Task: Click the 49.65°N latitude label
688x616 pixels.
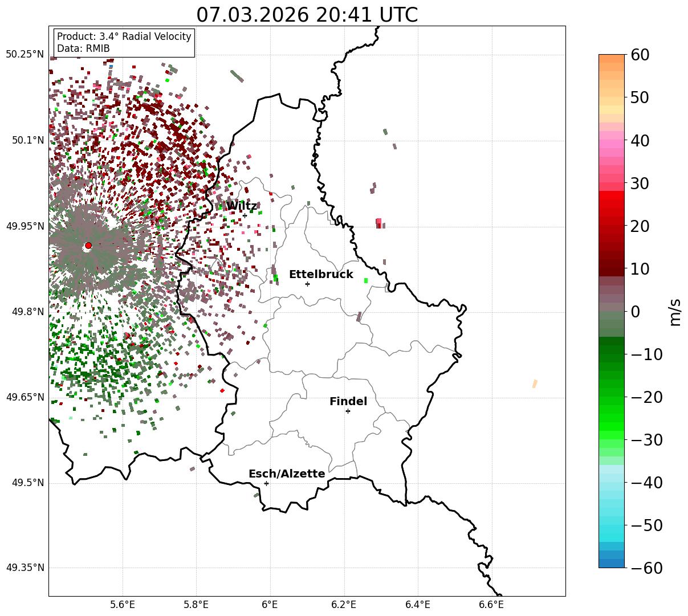Action: pos(25,397)
